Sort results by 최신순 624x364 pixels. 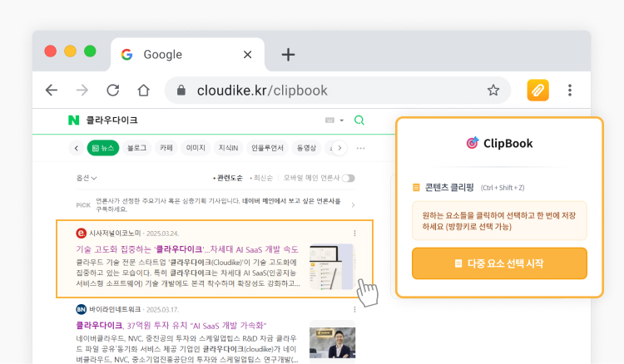261,178
